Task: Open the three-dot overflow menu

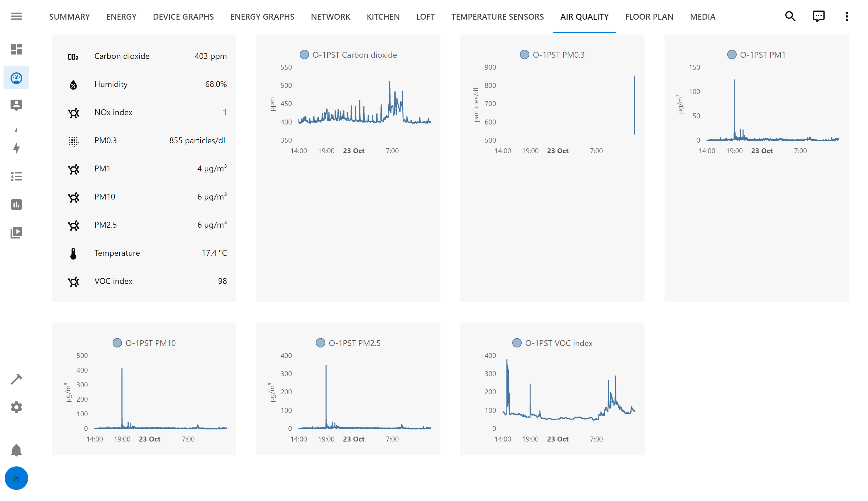Action: [846, 16]
